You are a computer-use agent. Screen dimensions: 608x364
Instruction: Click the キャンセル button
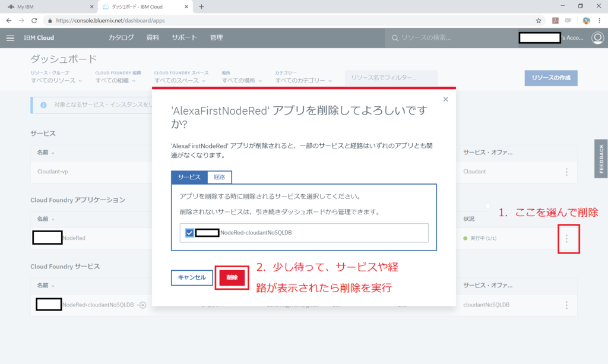tap(192, 277)
